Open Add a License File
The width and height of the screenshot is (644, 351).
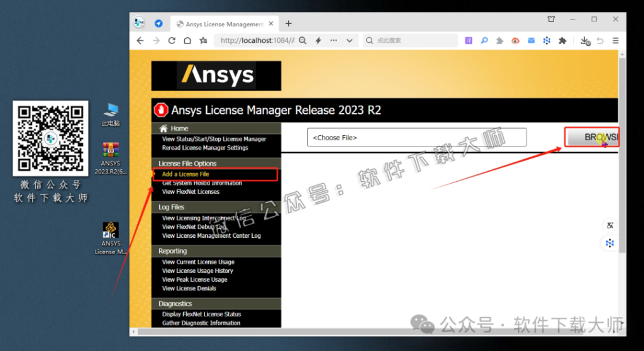(186, 174)
